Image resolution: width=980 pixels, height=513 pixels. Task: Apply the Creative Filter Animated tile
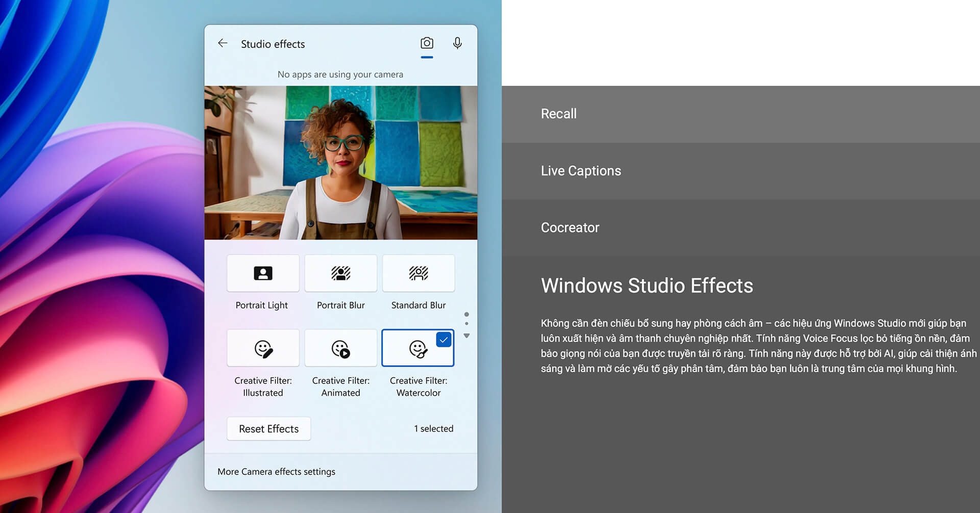coord(340,349)
